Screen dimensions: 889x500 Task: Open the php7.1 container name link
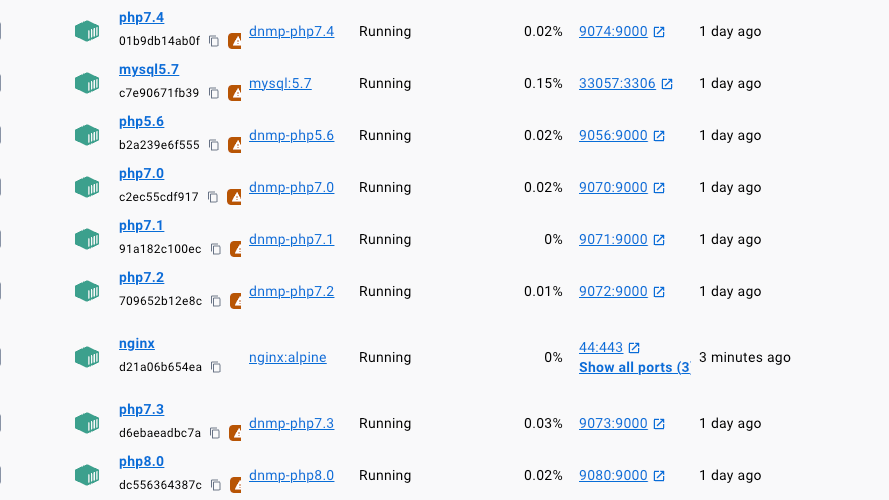point(141,226)
